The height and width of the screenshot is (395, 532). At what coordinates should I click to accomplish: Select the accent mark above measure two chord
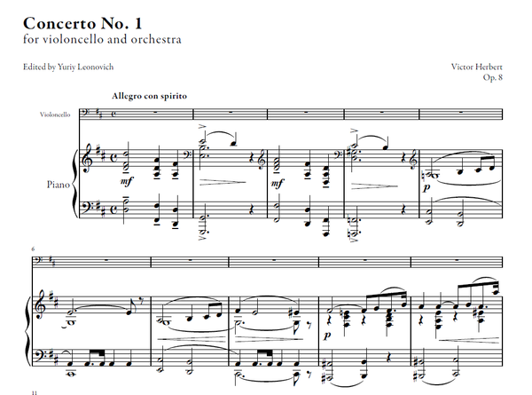pyautogui.click(x=203, y=127)
